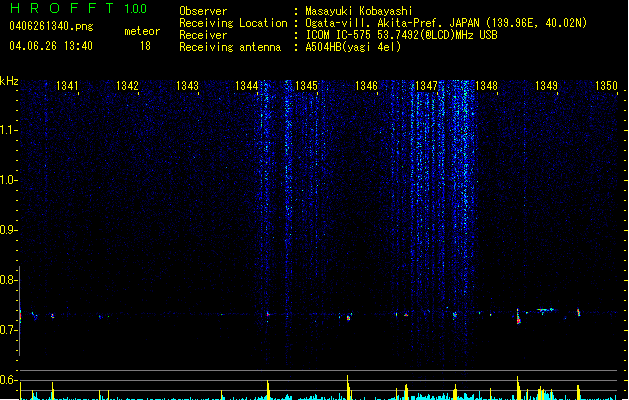Image resolution: width=629 pixels, height=400 pixels.
Task: Click the Receiving Location label
Action: click(x=233, y=23)
